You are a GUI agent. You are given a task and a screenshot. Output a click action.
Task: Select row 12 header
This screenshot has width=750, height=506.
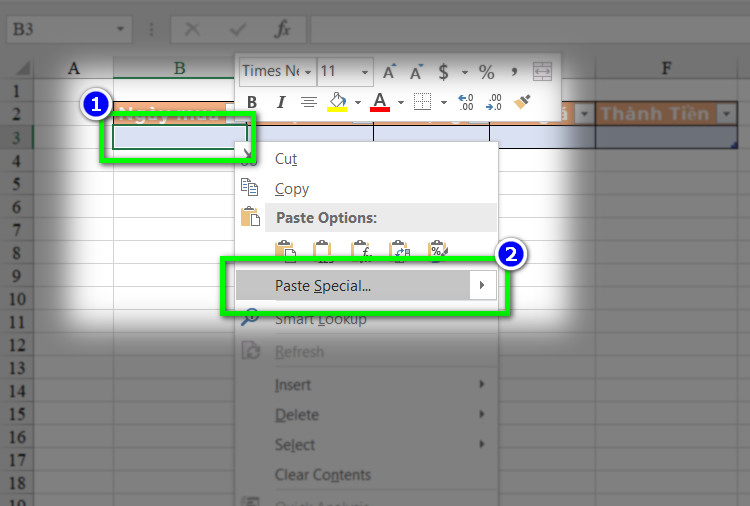(x=17, y=345)
